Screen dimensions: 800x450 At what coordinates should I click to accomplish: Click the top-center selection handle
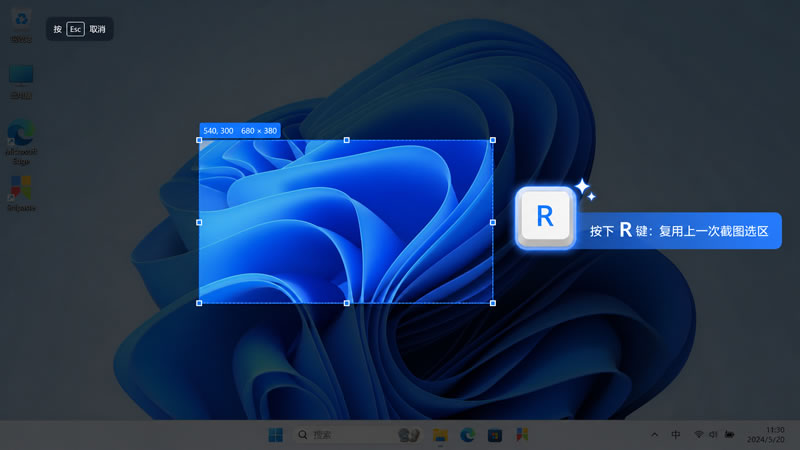click(346, 140)
